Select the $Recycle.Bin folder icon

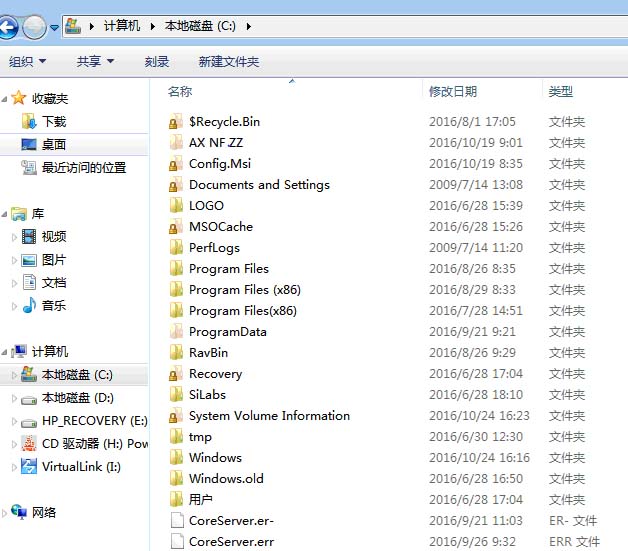(x=176, y=121)
